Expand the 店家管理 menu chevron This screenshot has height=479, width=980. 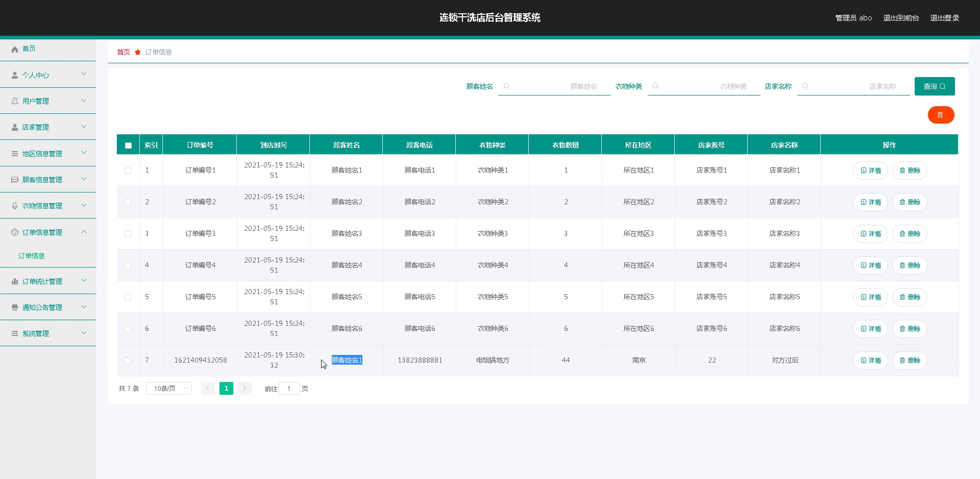tap(84, 127)
